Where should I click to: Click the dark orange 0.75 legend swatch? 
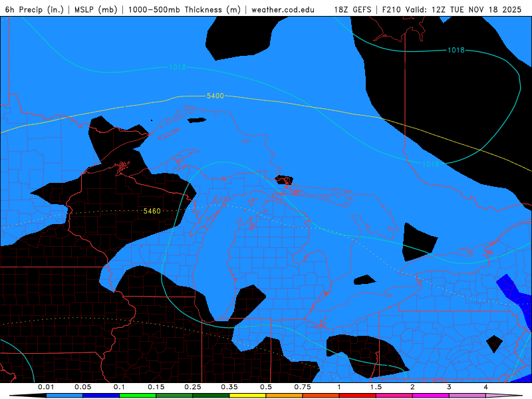[x=321, y=396]
